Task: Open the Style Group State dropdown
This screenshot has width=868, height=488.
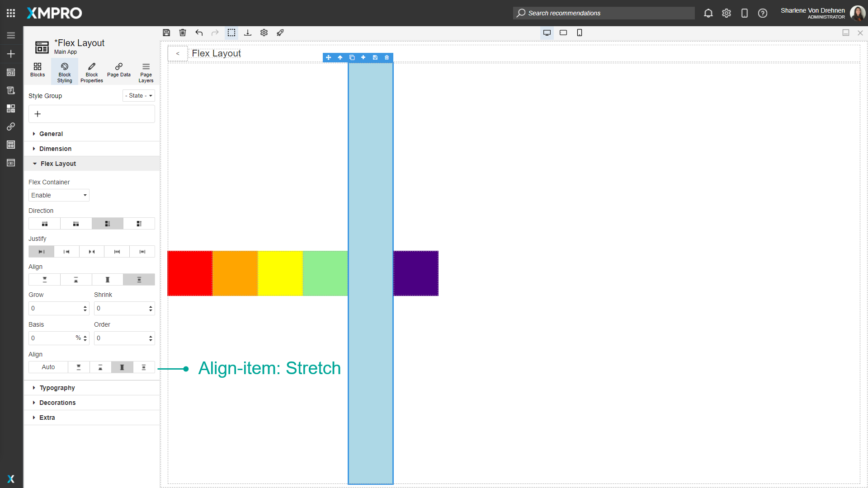Action: click(x=138, y=95)
